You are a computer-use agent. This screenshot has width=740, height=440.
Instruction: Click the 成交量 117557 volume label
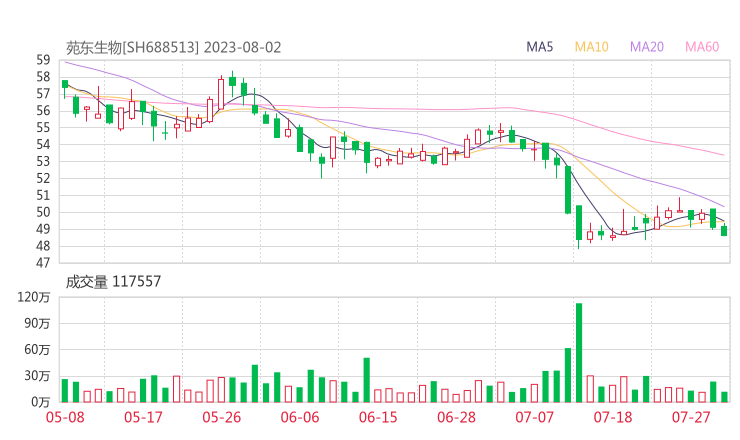113,282
